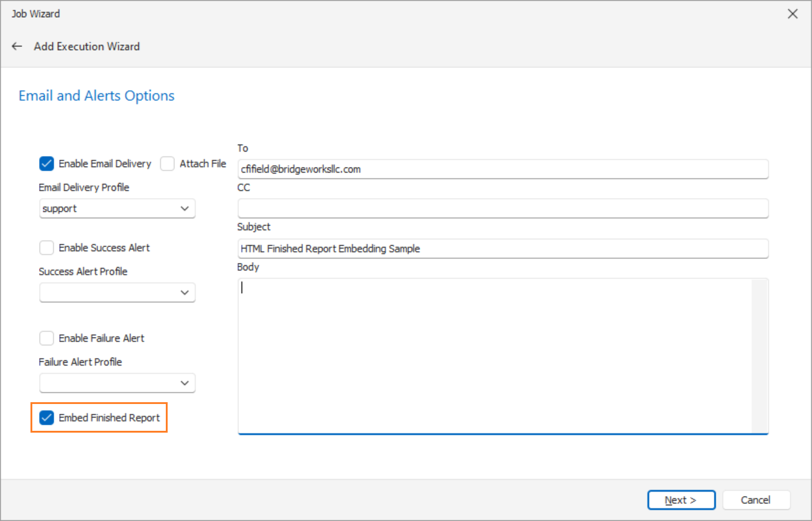The image size is (812, 521).
Task: Check the Attach File box
Action: tap(168, 163)
